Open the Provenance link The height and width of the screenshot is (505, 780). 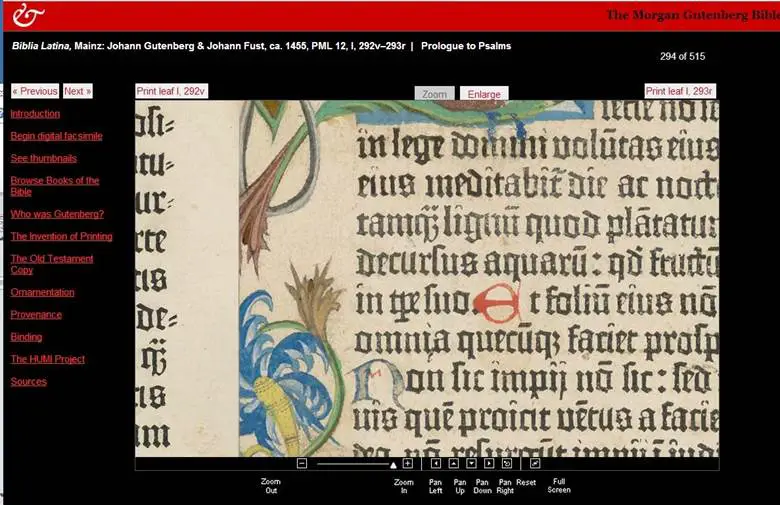point(36,314)
